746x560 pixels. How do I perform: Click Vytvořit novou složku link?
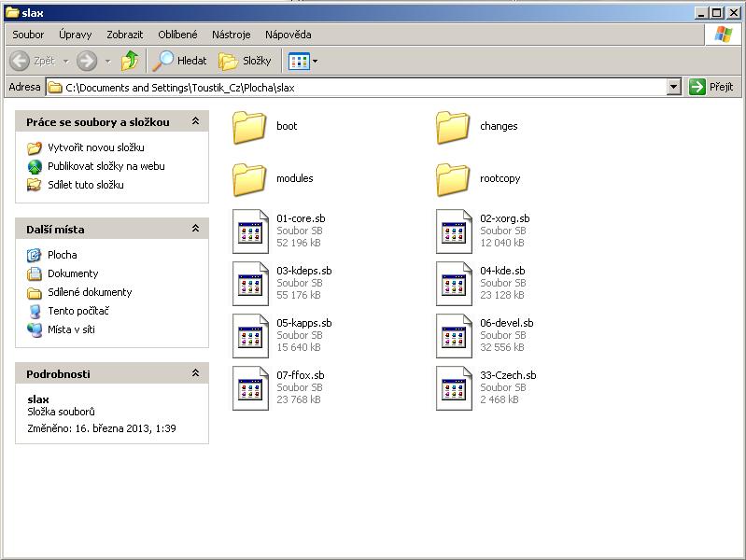[x=95, y=147]
